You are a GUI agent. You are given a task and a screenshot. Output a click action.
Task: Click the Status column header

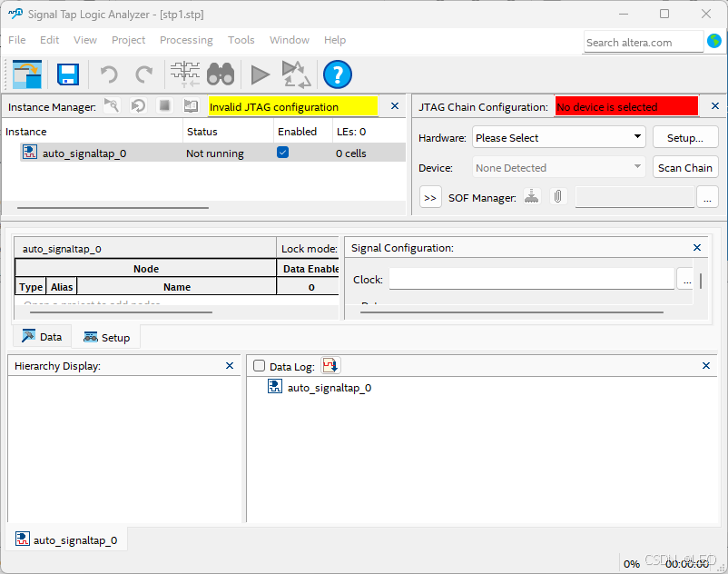tap(229, 132)
